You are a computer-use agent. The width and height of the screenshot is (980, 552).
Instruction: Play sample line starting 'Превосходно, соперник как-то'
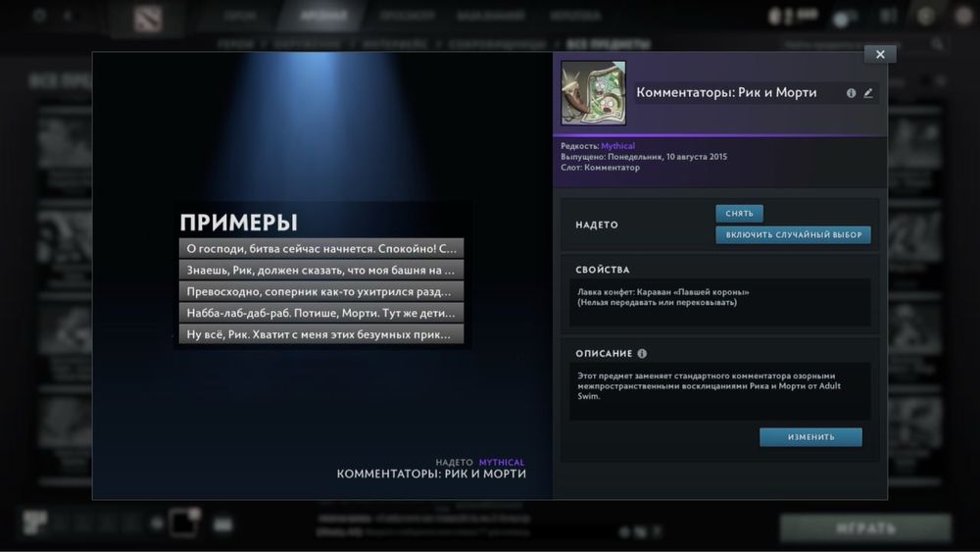click(x=321, y=291)
